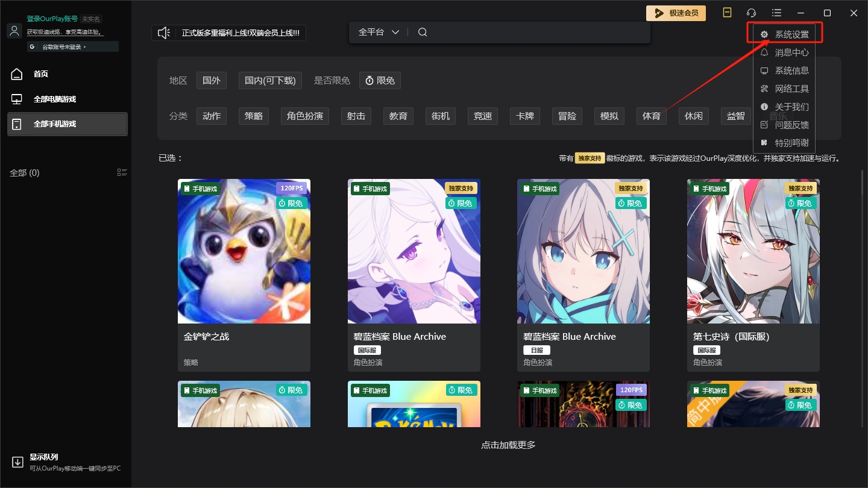Filter region by 国内(可下载)
Image resolution: width=868 pixels, height=488 pixels.
tap(270, 80)
